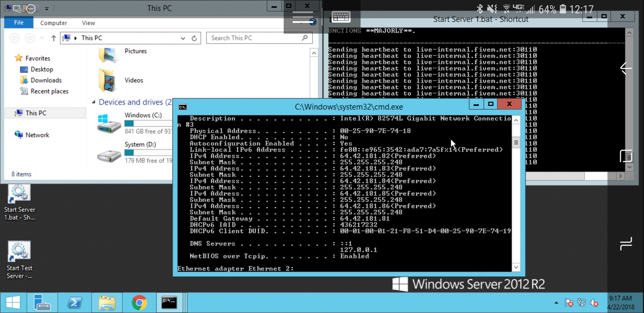Collapse Devices and drives group
Image resolution: width=644 pixels, height=313 pixels.
tap(93, 102)
